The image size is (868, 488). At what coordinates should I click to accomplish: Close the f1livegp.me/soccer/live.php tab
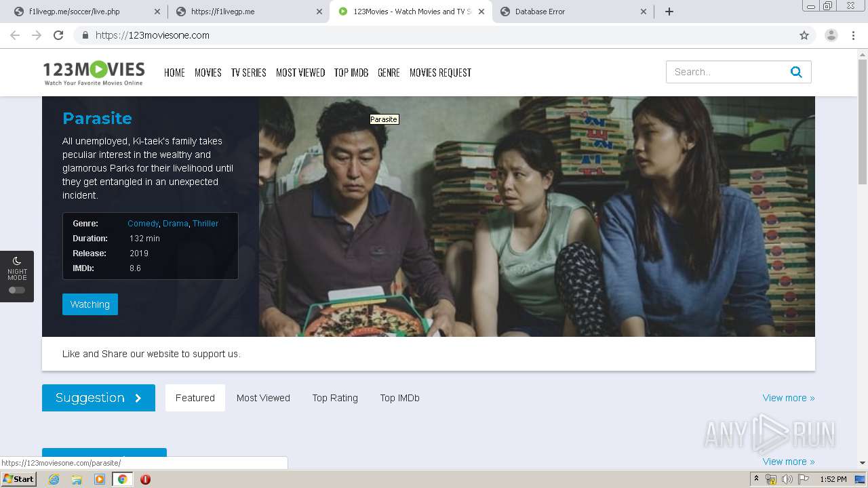point(157,12)
